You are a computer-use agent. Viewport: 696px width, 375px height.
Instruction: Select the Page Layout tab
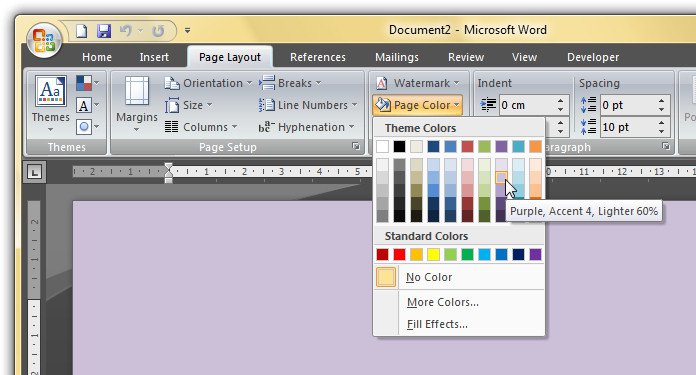(230, 57)
